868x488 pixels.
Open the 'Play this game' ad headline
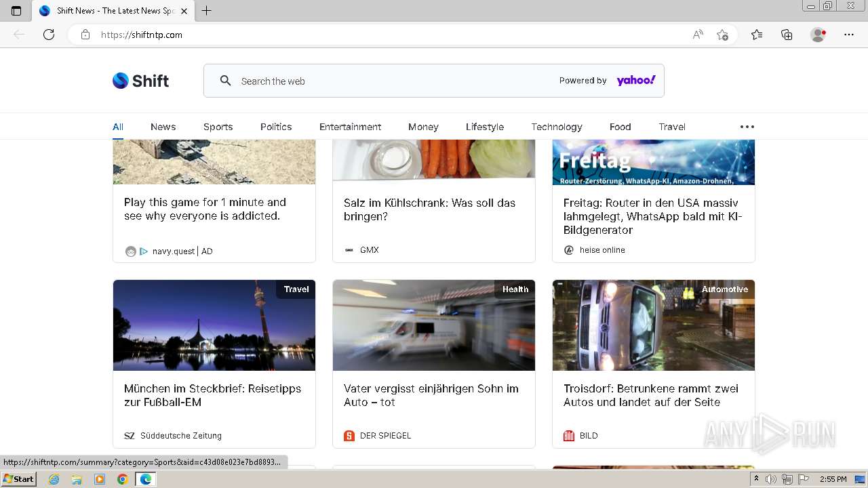pyautogui.click(x=205, y=209)
